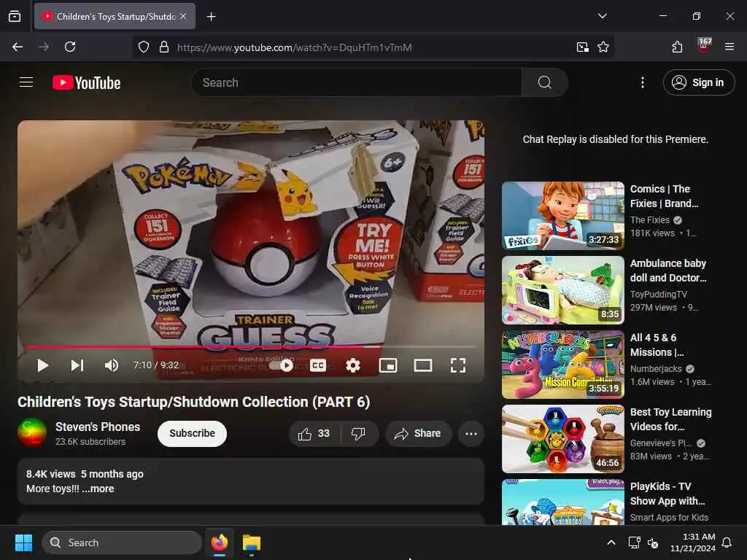Expand description with ...more
Screen dimensions: 747x560
pos(98,489)
